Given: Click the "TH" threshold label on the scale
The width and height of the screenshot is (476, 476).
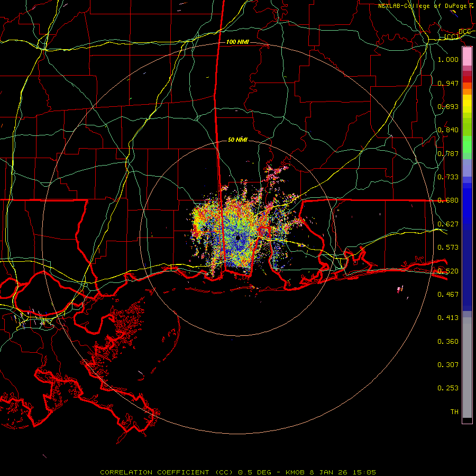Looking at the screenshot, I should tap(454, 412).
